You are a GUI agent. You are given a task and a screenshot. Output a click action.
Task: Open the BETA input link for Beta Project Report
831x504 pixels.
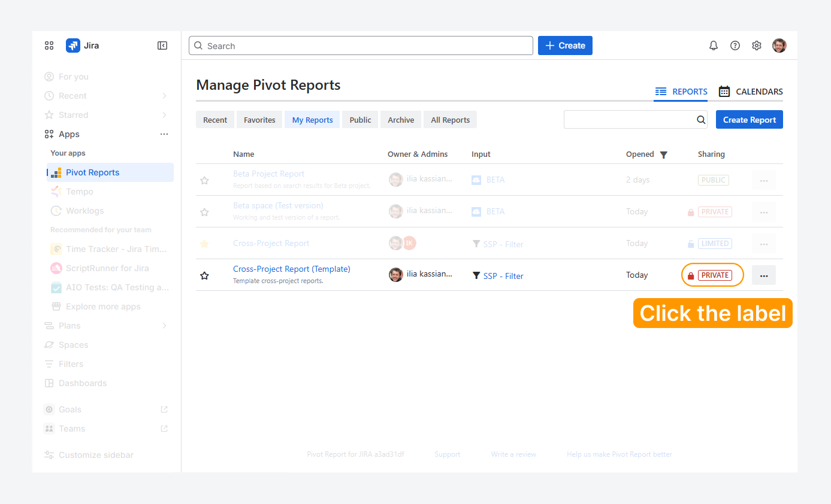[x=495, y=180]
